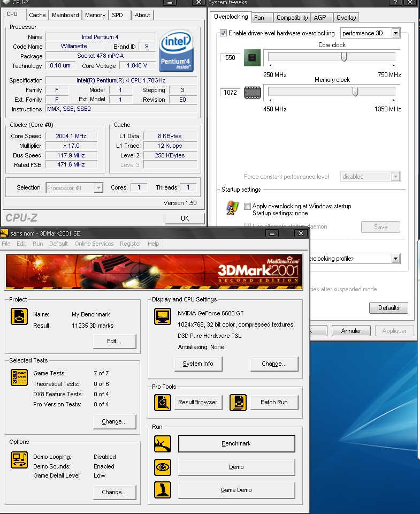Click the System Info button
The image size is (420, 514).
tap(198, 364)
